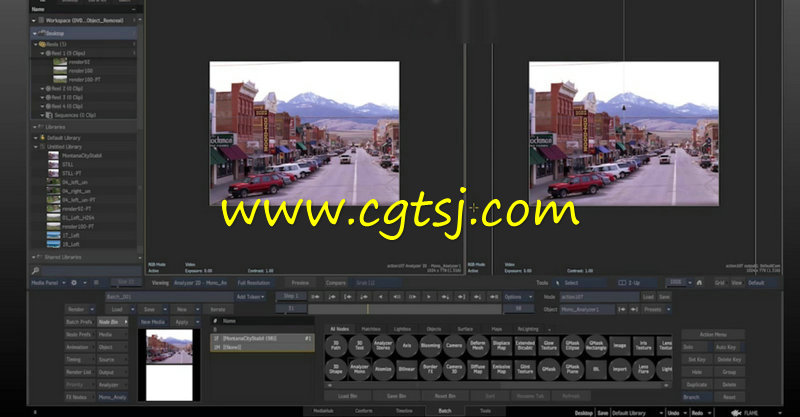Add a Camera node
Image resolution: width=800 pixels, height=417 pixels.
(454, 346)
